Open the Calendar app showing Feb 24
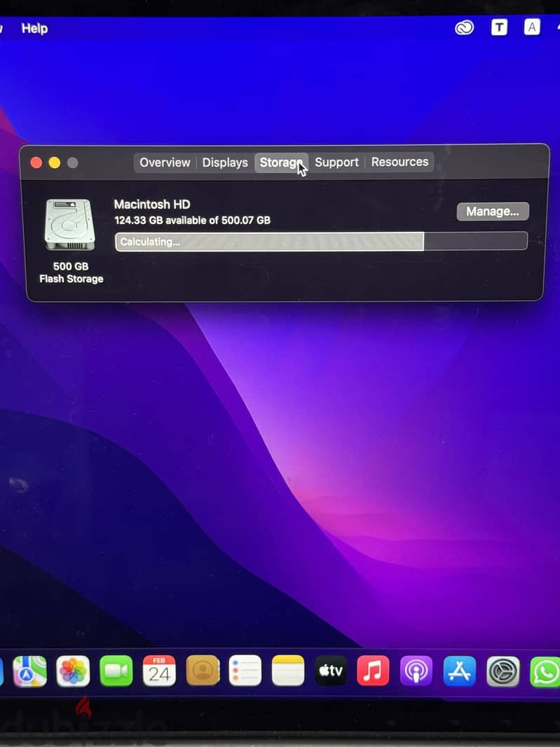The height and width of the screenshot is (747, 560). (159, 671)
